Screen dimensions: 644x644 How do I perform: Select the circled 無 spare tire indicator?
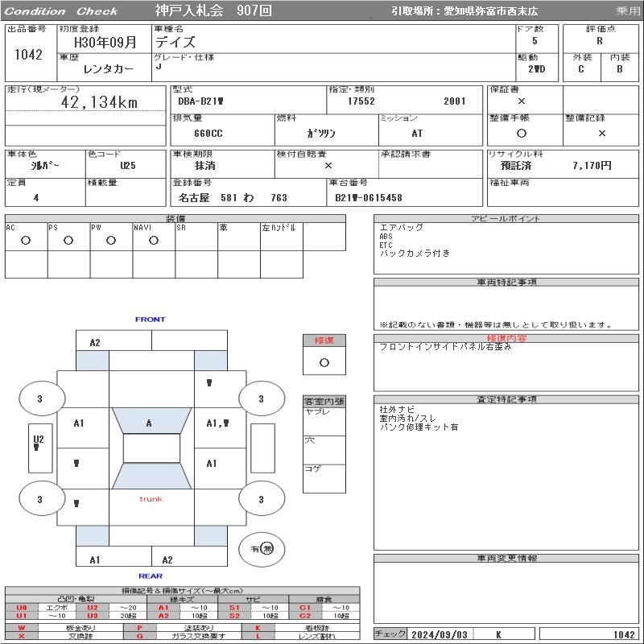click(x=268, y=548)
